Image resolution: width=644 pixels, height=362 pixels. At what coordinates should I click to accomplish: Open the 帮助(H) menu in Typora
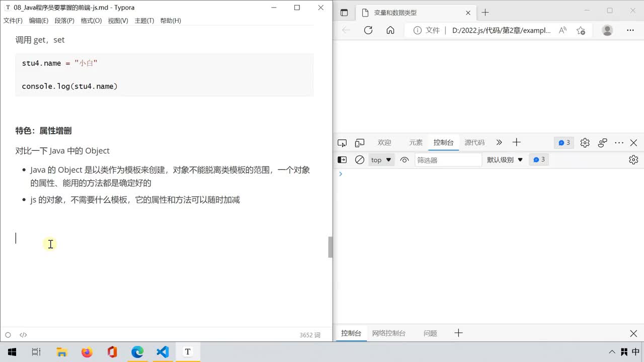[x=171, y=21]
